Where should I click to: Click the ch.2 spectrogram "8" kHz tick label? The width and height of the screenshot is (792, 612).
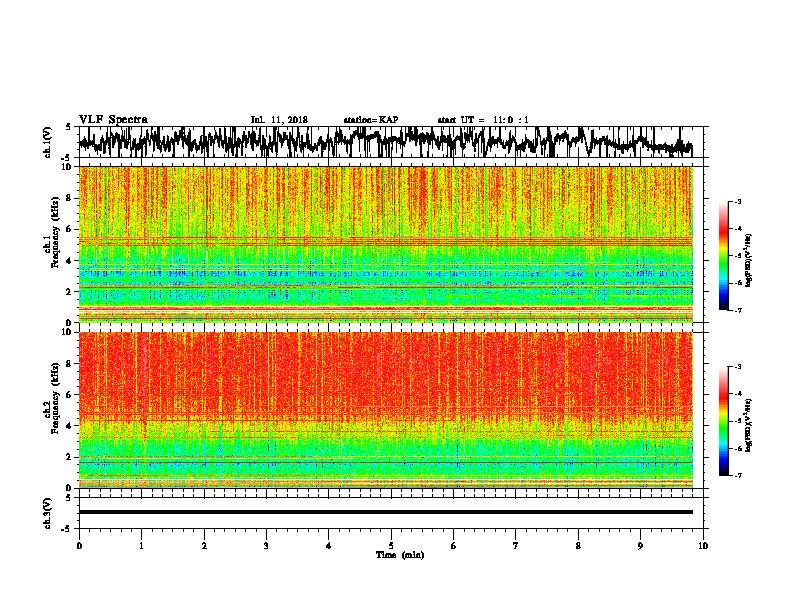(x=70, y=364)
